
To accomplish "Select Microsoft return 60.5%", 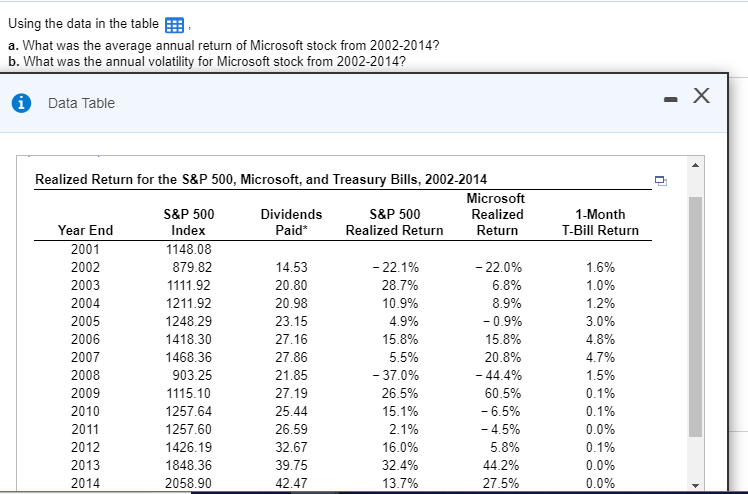I will click(x=503, y=393).
